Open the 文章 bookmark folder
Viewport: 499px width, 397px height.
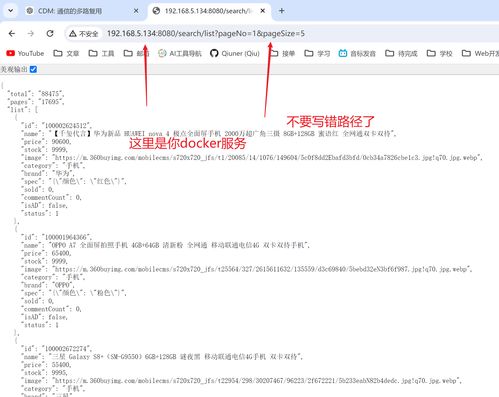[x=66, y=53]
